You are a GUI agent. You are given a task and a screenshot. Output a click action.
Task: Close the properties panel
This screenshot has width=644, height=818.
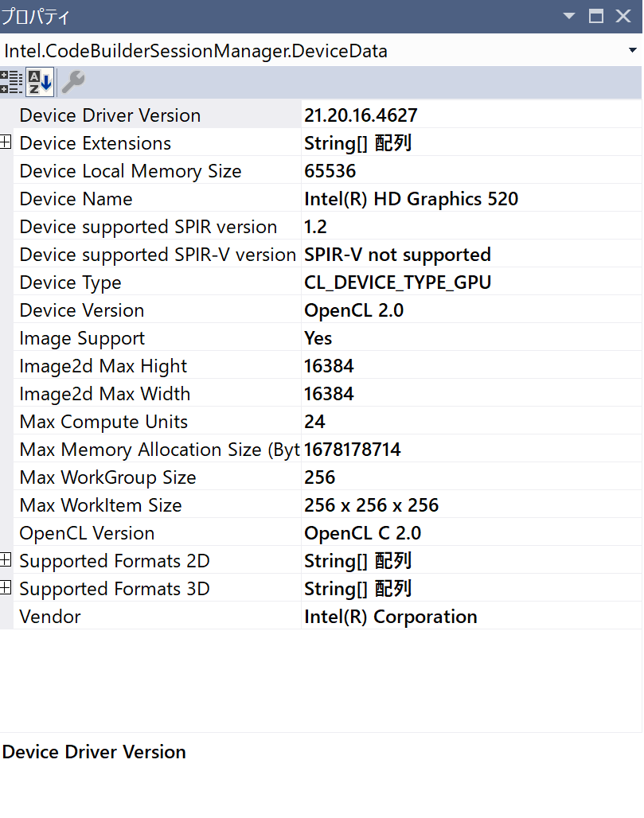point(623,16)
